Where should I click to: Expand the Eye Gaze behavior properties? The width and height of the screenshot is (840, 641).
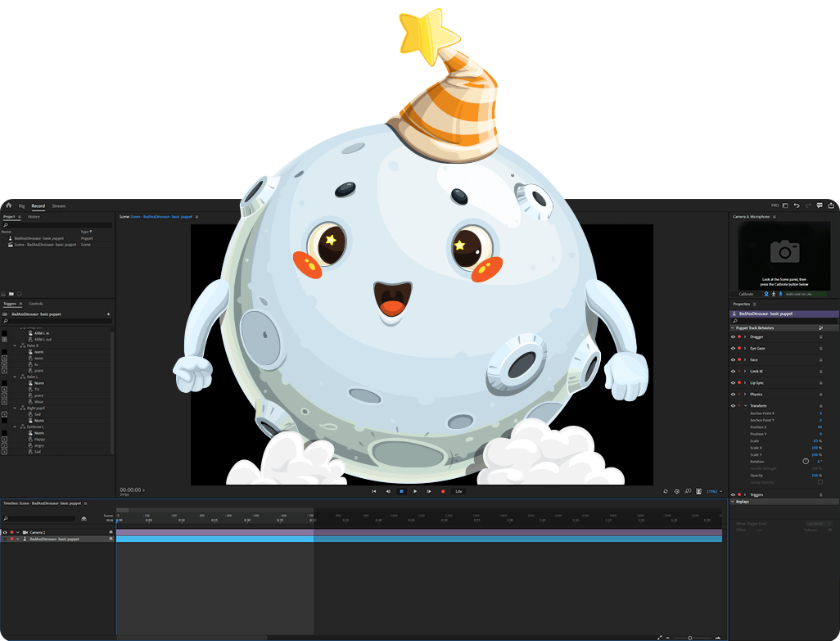tap(745, 348)
